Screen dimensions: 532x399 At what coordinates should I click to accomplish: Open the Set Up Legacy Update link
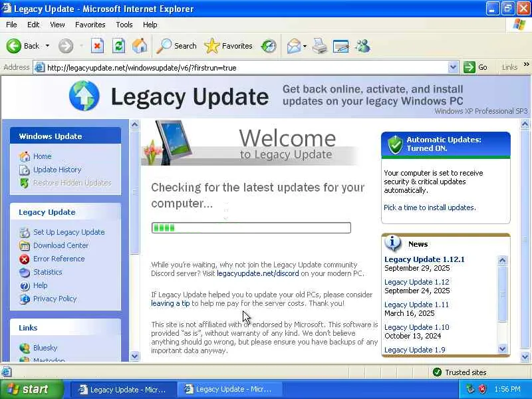click(x=69, y=232)
